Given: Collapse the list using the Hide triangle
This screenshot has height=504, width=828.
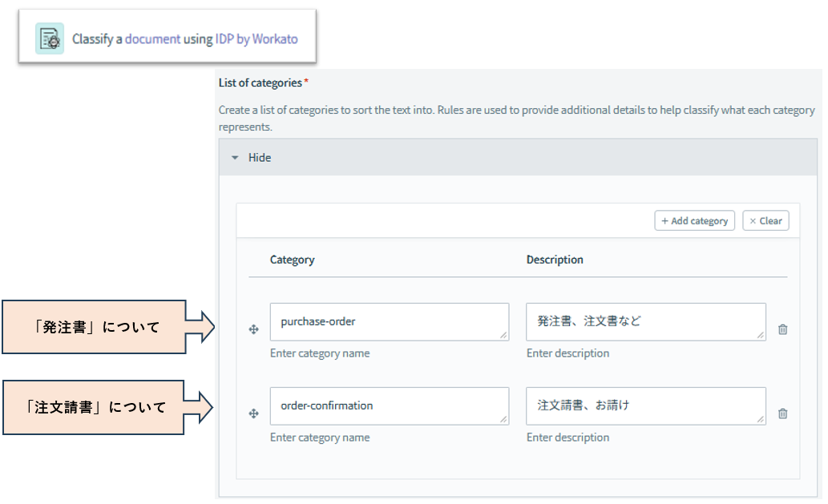Looking at the screenshot, I should [x=235, y=158].
